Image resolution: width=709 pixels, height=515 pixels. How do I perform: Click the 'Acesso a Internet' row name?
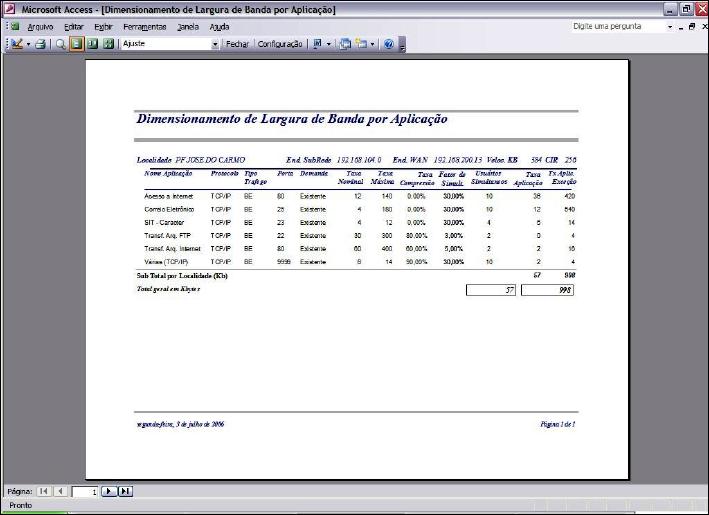(169, 196)
